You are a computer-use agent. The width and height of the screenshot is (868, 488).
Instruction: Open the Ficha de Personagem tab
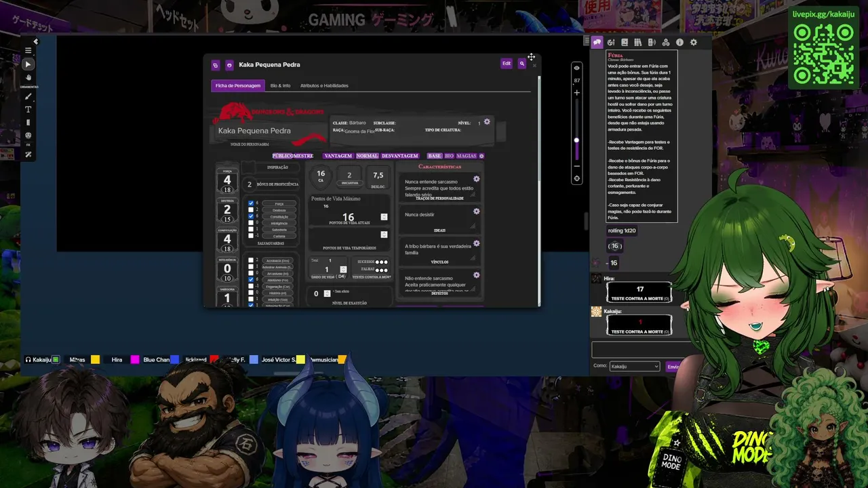(x=238, y=85)
